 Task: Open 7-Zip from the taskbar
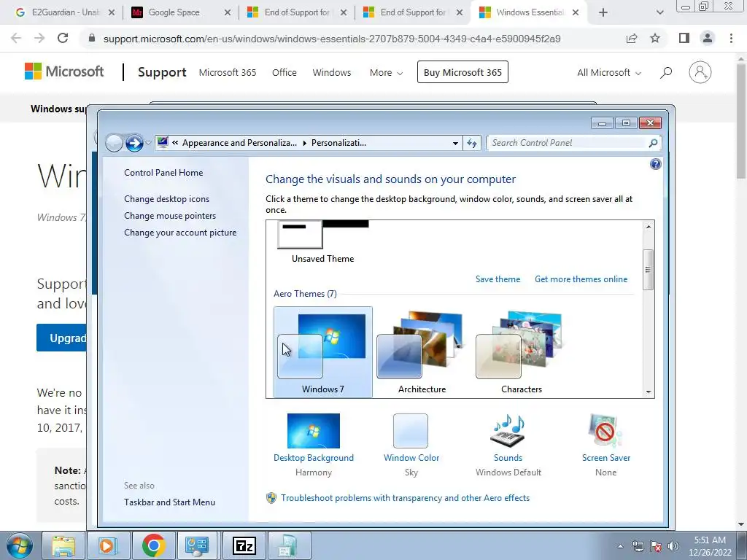coord(244,545)
